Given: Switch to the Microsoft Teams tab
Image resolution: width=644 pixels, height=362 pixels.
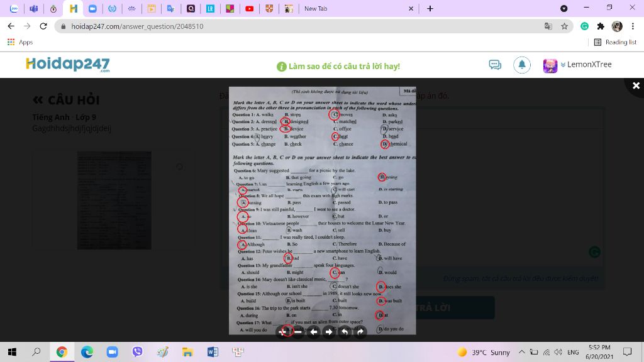Looking at the screenshot, I should click(x=34, y=8).
